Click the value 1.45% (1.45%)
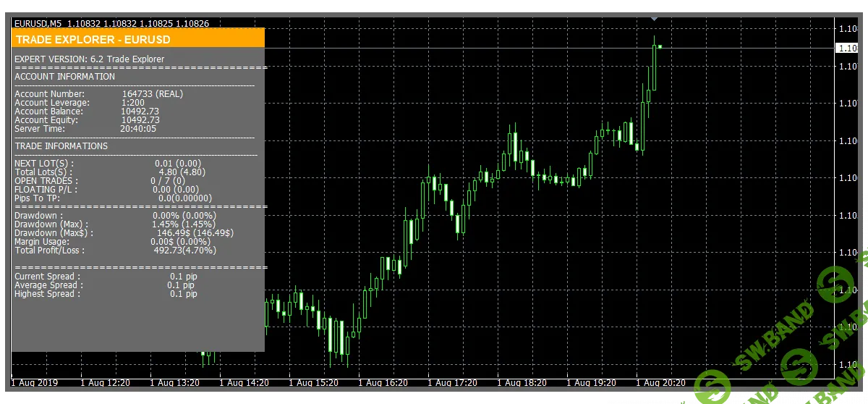The image size is (868, 404). (184, 224)
